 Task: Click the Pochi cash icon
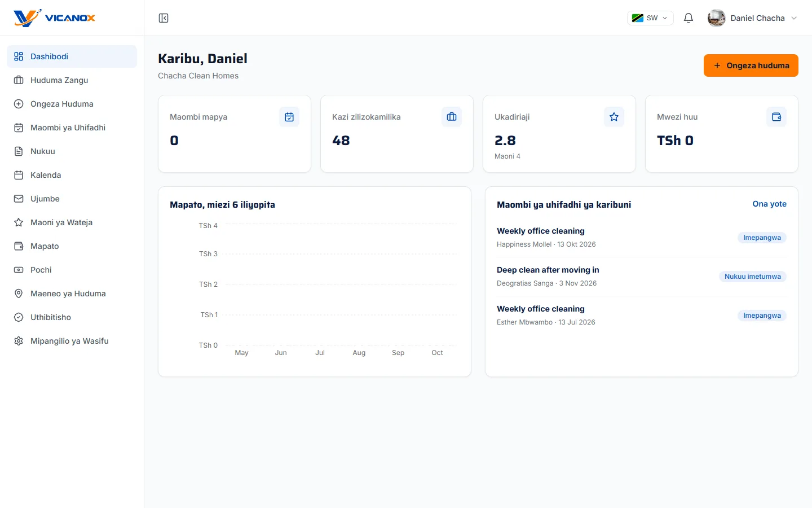(19, 270)
